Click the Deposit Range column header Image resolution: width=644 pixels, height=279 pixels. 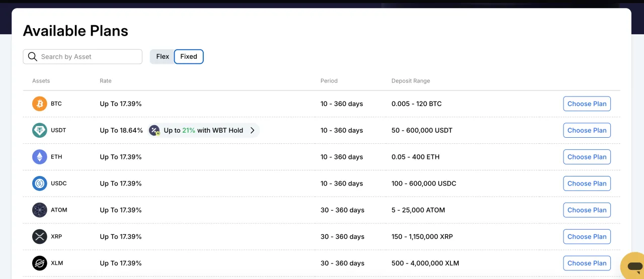click(411, 81)
